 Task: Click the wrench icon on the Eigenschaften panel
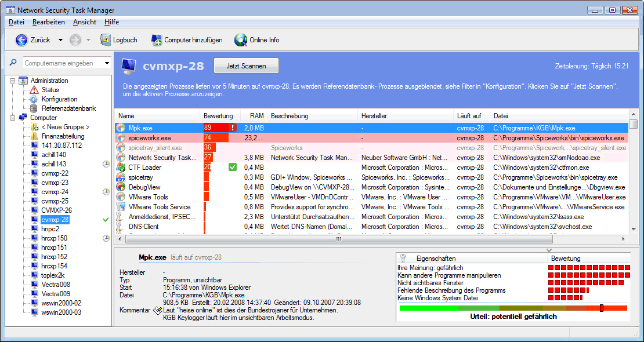coord(403,258)
